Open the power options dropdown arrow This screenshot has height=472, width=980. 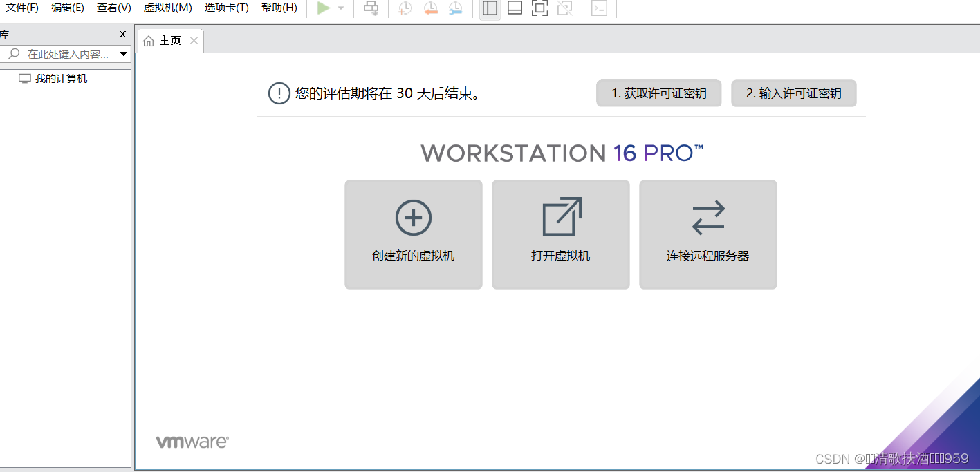[340, 8]
